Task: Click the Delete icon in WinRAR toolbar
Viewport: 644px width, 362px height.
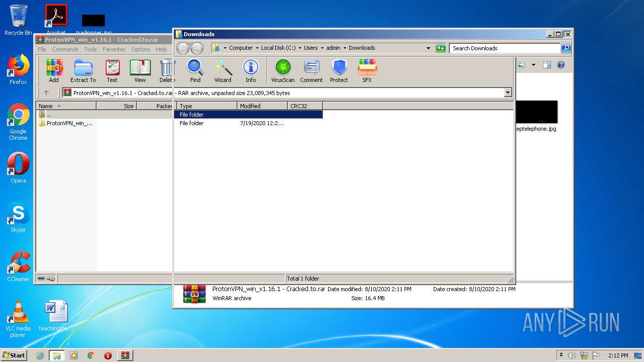Action: pos(167,70)
